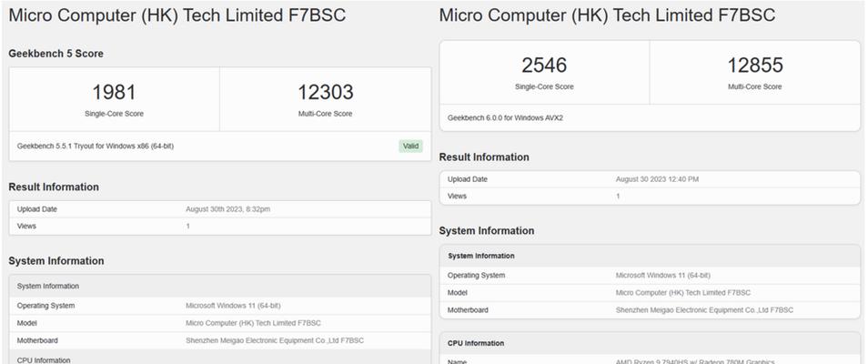
Task: Click the upload date August 30th 2023, 8:32pm
Action: point(228,209)
